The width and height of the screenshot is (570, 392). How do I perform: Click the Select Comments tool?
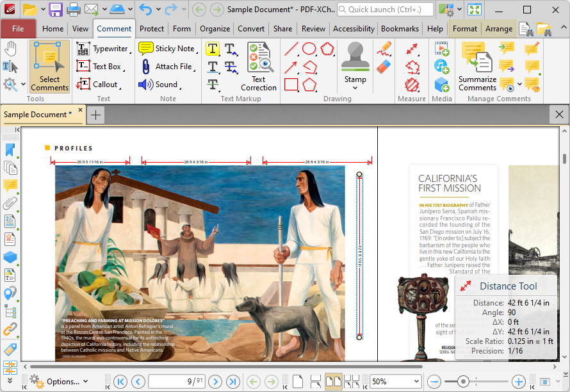(x=49, y=67)
